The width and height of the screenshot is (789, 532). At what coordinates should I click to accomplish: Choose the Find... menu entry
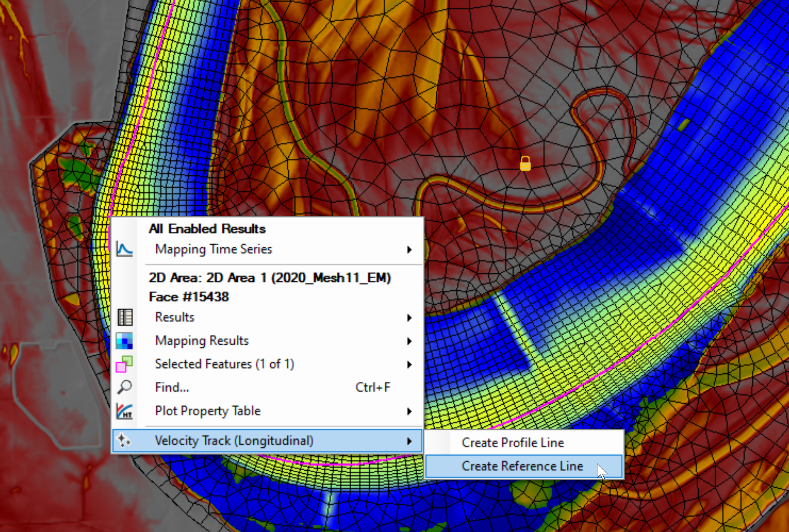click(172, 387)
